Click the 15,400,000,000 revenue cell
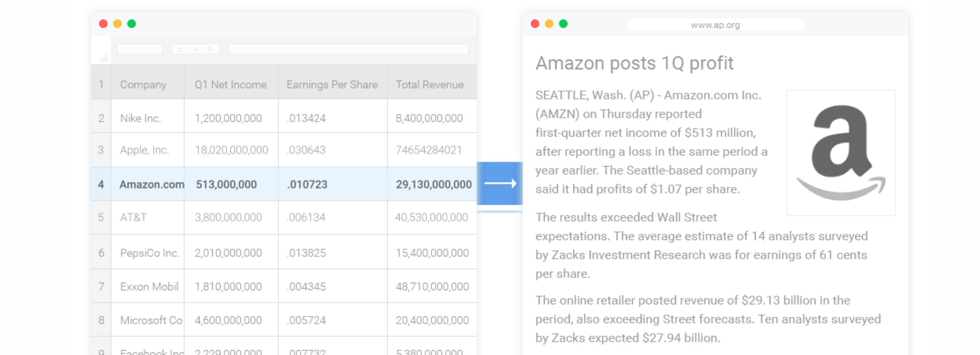This screenshot has width=980, height=355. click(x=432, y=252)
